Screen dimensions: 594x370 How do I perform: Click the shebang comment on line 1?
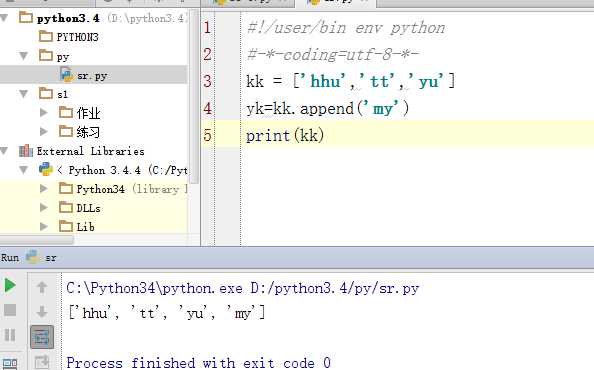pos(346,28)
